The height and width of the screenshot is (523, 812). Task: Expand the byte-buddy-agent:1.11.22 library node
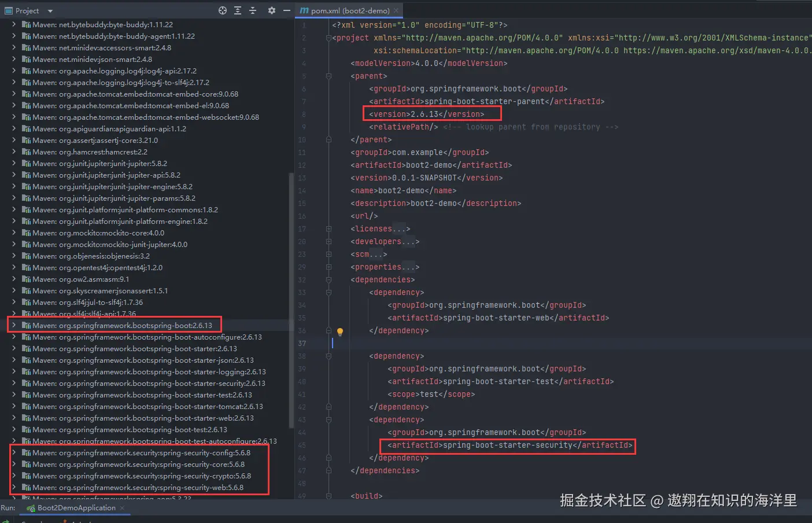tap(14, 36)
